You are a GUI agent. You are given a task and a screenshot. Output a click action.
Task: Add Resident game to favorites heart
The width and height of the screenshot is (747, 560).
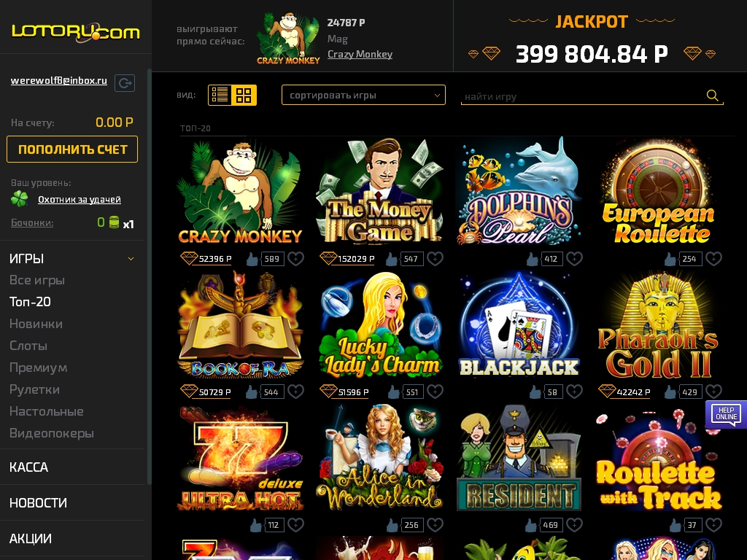(575, 525)
